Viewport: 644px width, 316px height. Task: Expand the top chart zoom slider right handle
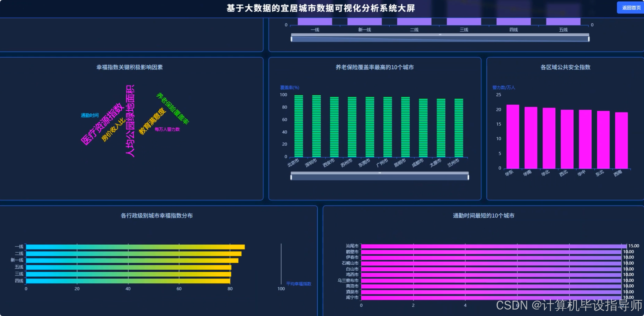click(588, 39)
